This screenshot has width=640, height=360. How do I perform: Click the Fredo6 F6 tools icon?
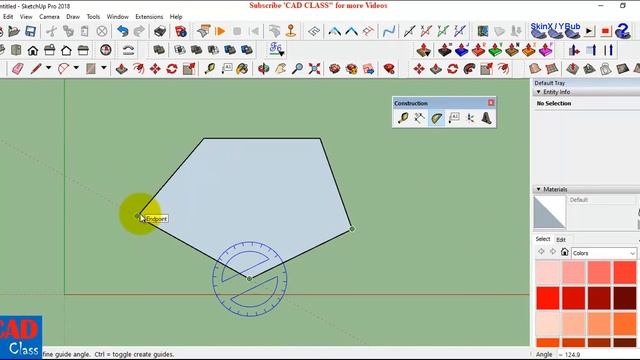pyautogui.click(x=276, y=49)
